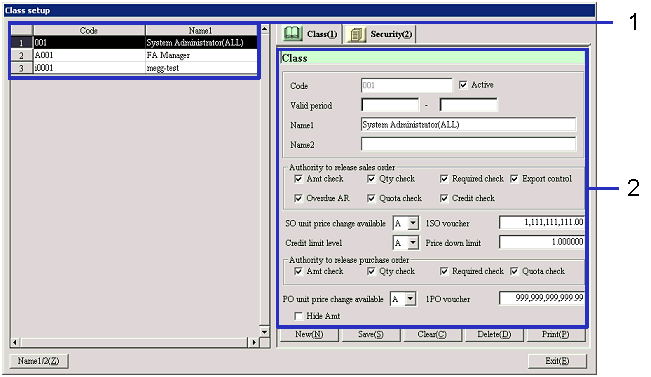Toggle purchase order Required check
This screenshot has height=377, width=651.
pos(444,272)
